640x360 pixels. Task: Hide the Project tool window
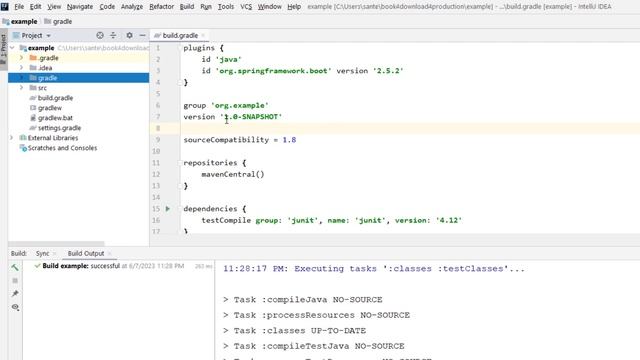coord(142,36)
